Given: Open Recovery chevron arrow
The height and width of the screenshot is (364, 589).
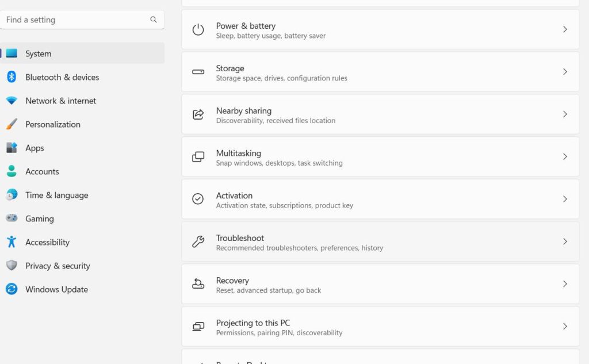Looking at the screenshot, I should click(x=565, y=284).
